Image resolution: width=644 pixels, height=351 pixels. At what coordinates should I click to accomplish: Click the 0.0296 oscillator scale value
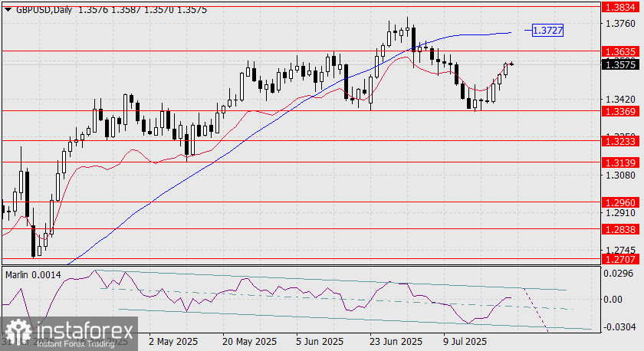point(619,274)
